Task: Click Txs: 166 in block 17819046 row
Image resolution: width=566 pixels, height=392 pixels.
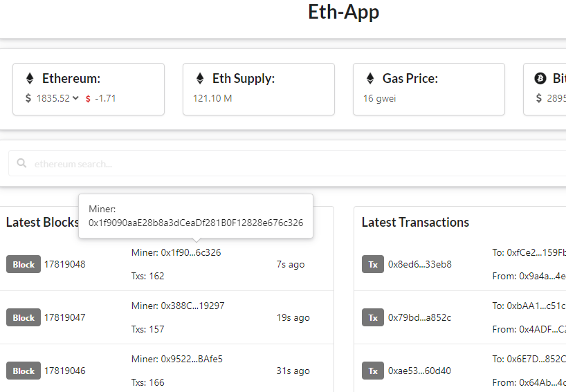Action: [x=147, y=382]
